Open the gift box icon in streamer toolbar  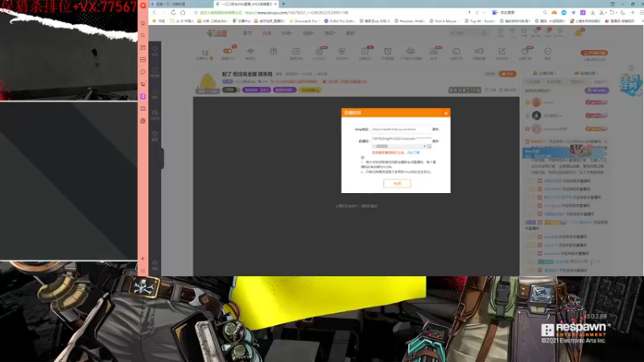point(274,51)
